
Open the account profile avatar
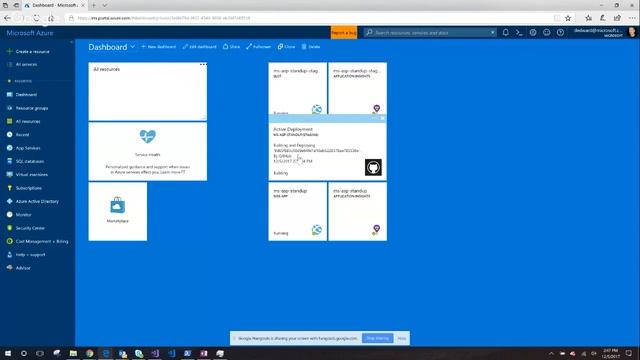[x=631, y=32]
